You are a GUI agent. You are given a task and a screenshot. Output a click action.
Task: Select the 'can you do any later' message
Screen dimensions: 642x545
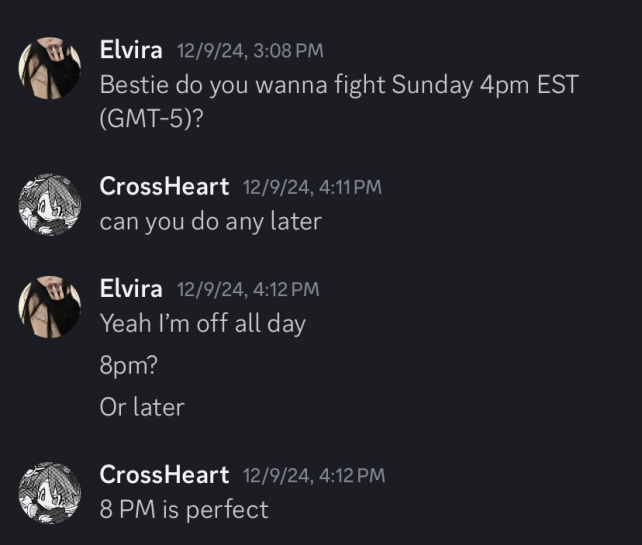coord(210,221)
